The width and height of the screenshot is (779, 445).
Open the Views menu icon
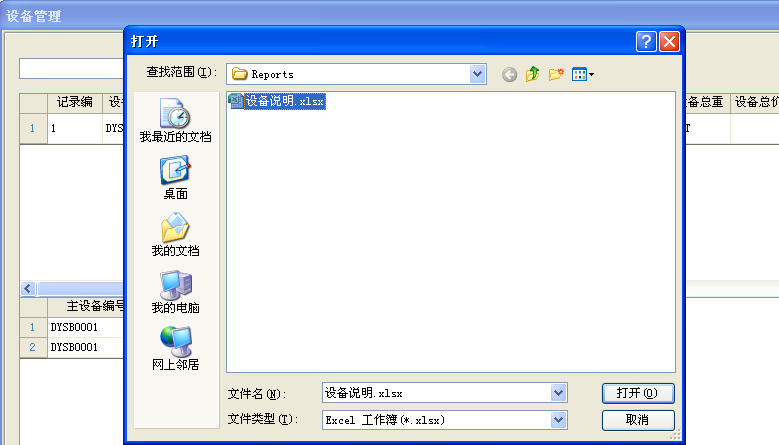(x=582, y=74)
